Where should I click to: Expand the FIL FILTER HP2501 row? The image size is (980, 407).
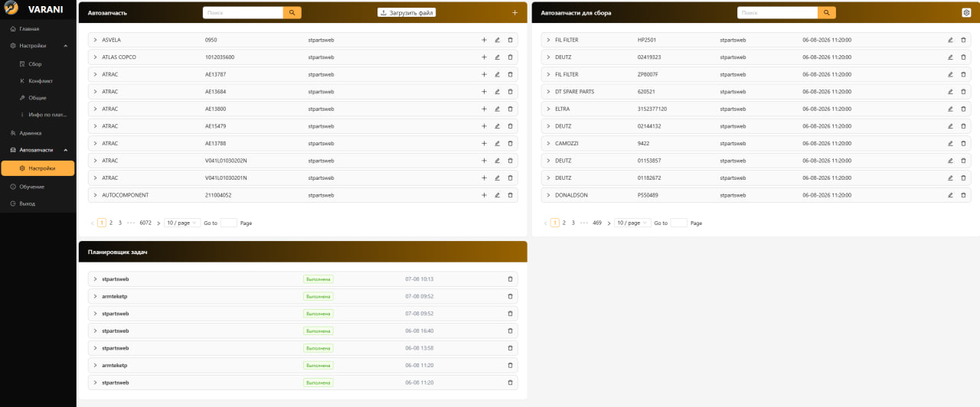tap(548, 40)
